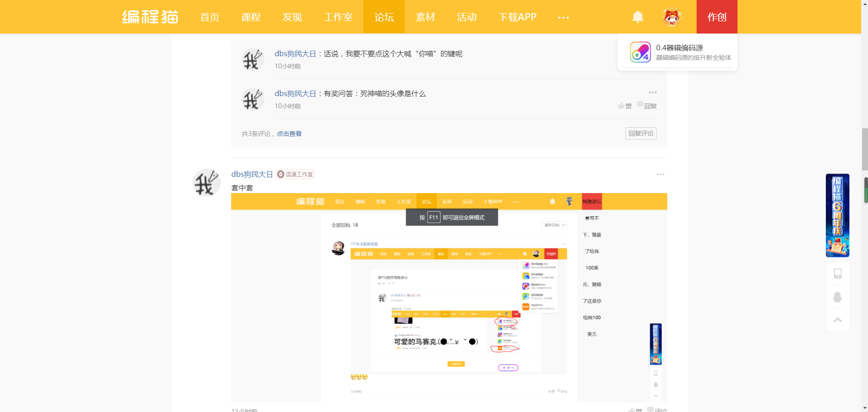
Task: Click 点击查看 to view all 3 comments
Action: (x=289, y=134)
